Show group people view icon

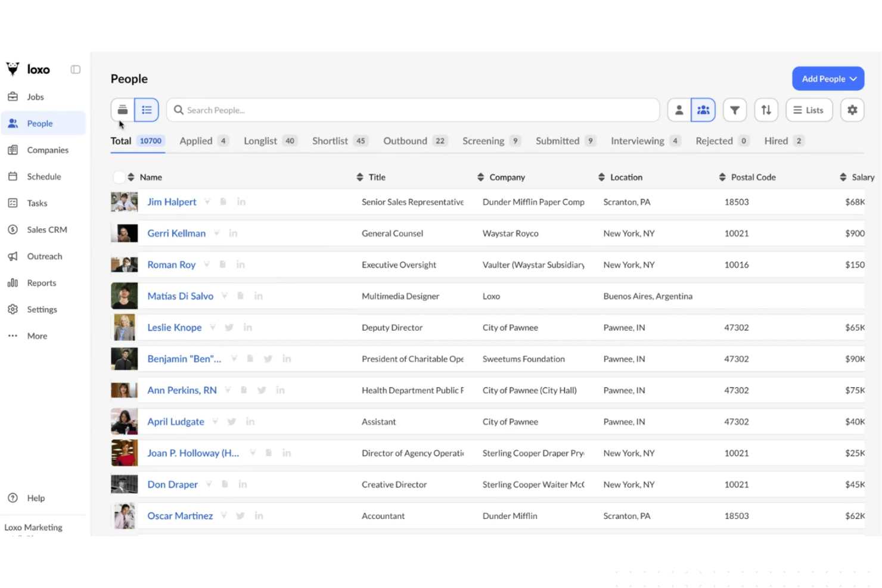pyautogui.click(x=703, y=110)
